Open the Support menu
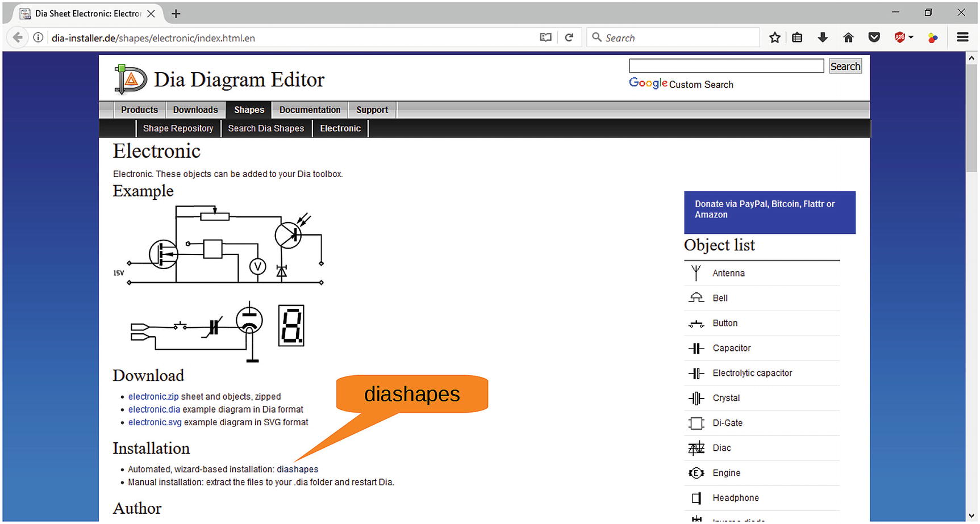 [372, 110]
